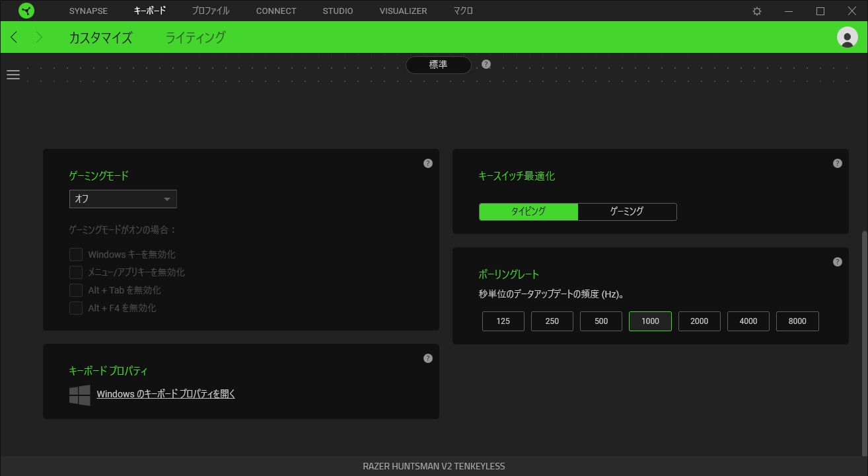
Task: Set polling rate to 500
Action: (x=601, y=321)
